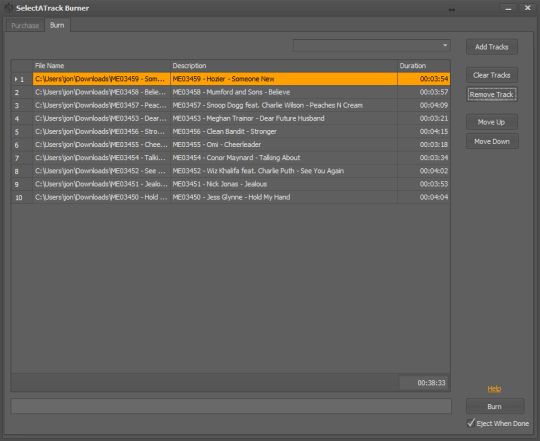Sort by the Duration column header
The height and width of the screenshot is (441, 540).
(424, 66)
